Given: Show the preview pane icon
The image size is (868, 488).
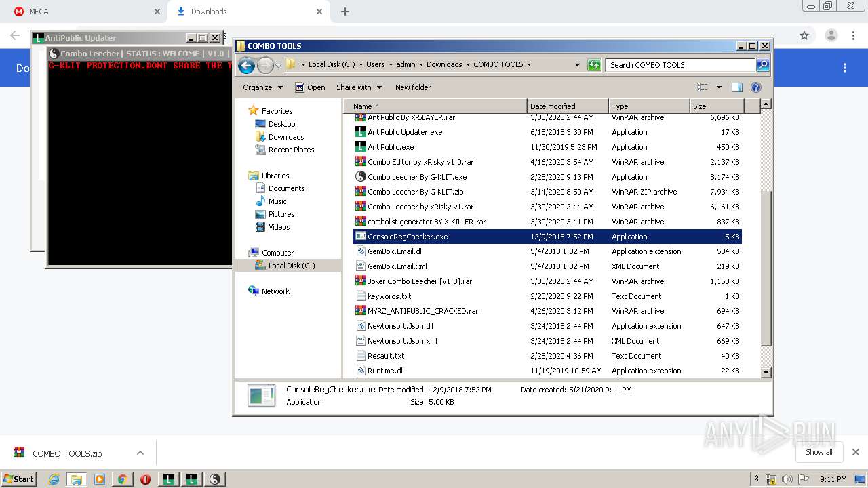Looking at the screenshot, I should (737, 87).
